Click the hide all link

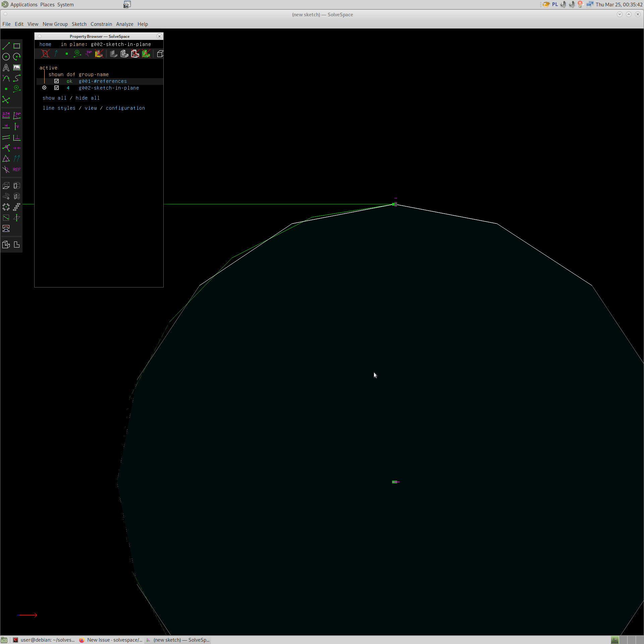coord(88,98)
